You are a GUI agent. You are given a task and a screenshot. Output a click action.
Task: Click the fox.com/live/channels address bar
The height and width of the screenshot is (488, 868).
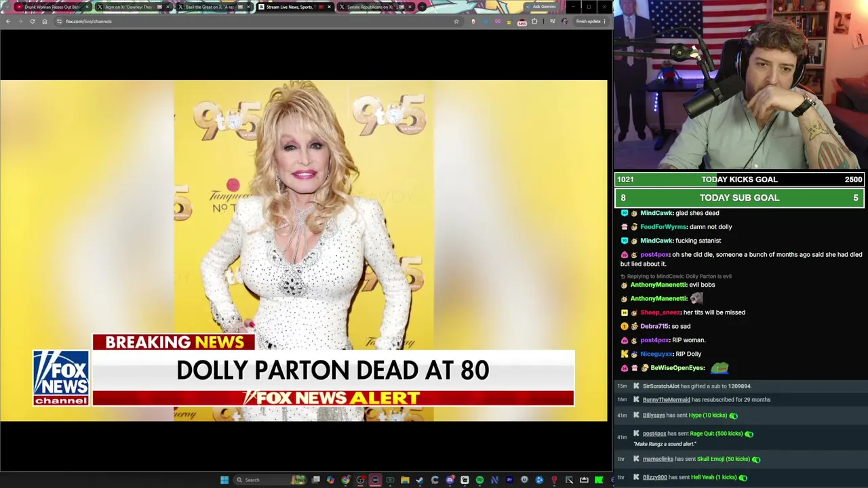[258, 21]
